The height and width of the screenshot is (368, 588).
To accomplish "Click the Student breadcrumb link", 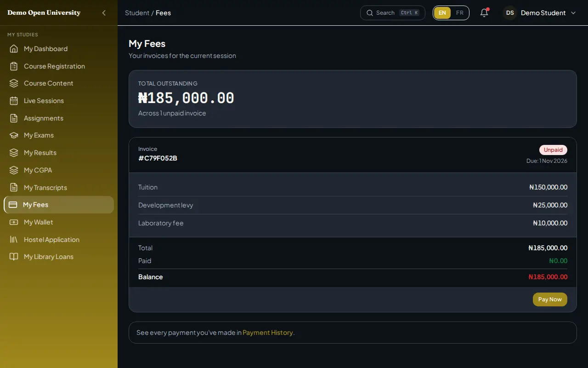I will click(x=137, y=13).
